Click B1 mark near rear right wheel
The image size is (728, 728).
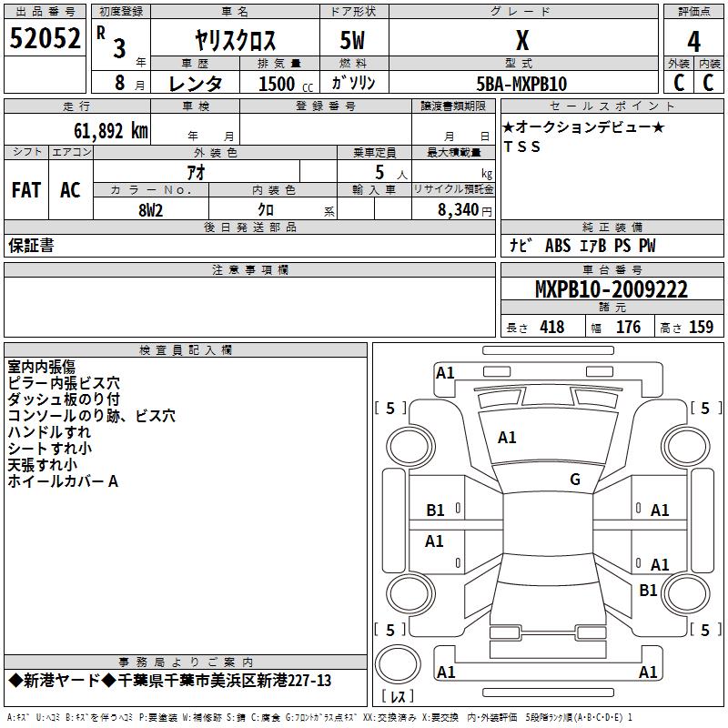(x=648, y=590)
